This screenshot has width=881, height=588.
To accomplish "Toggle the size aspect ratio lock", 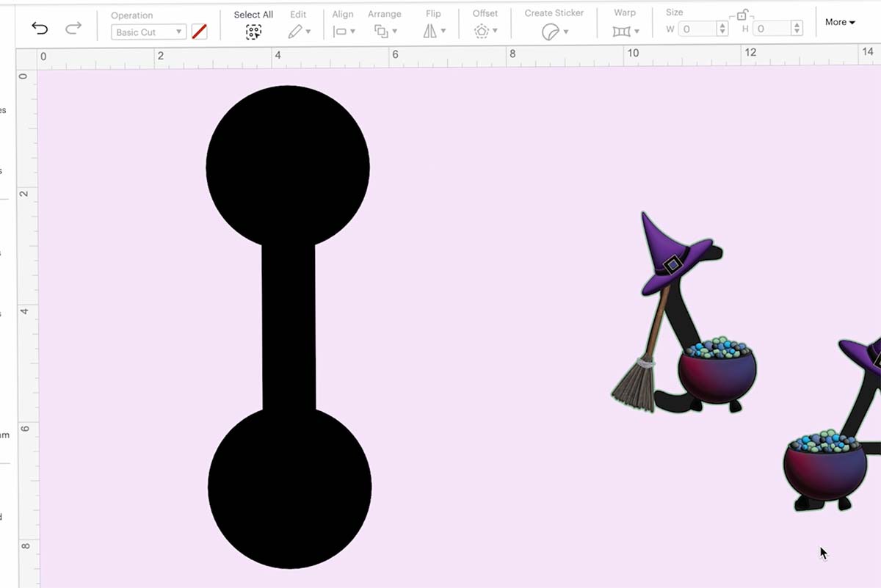I will click(x=742, y=15).
